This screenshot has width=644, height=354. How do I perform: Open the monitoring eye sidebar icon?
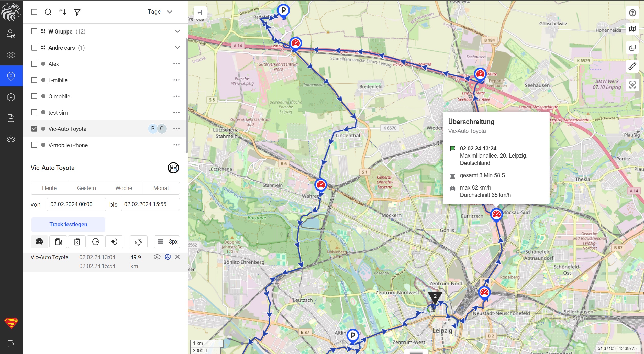[11, 55]
